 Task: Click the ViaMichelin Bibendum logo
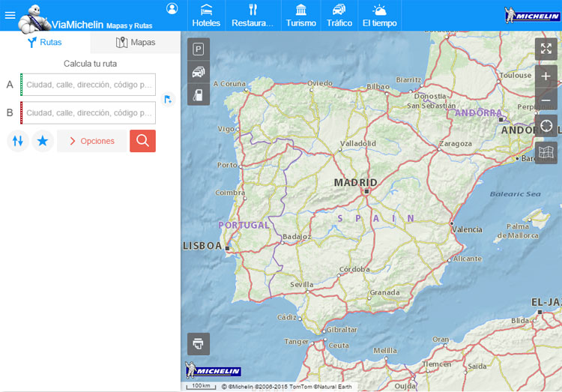[x=34, y=19]
